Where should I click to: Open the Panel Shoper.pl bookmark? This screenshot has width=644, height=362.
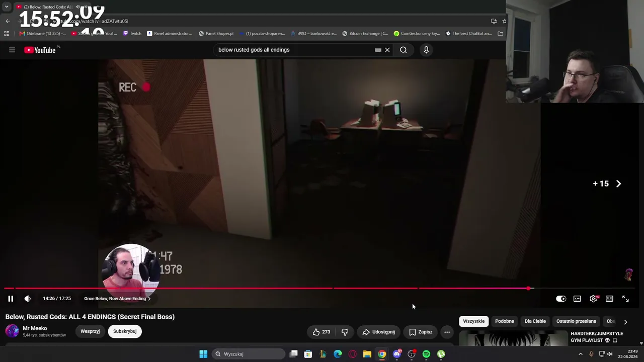[x=216, y=34]
